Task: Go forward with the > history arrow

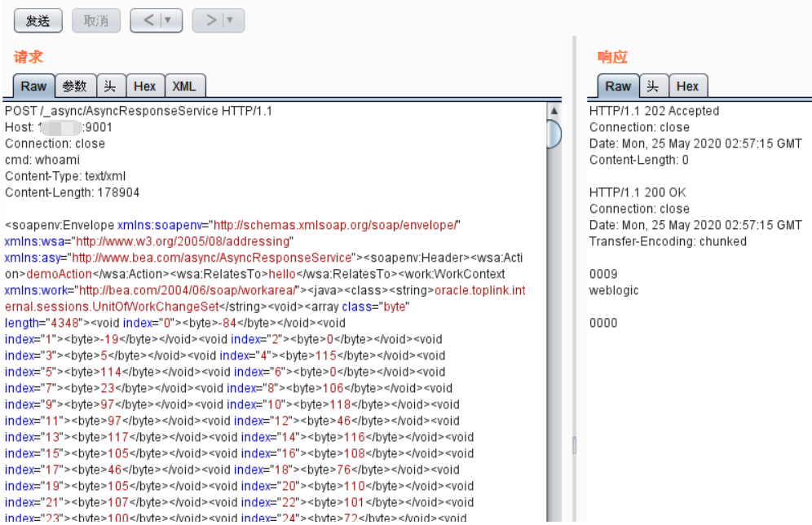Action: pyautogui.click(x=210, y=20)
